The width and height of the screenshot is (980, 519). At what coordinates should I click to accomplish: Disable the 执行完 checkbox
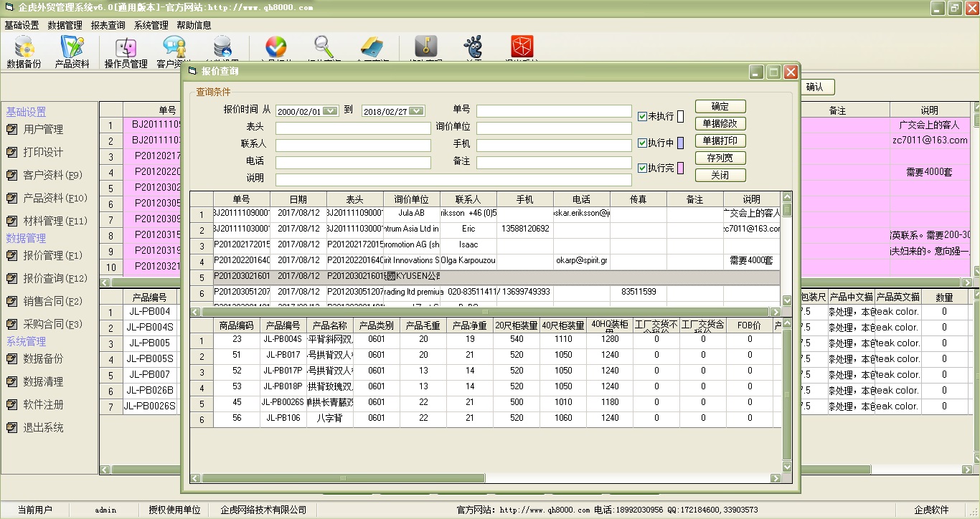tap(643, 168)
